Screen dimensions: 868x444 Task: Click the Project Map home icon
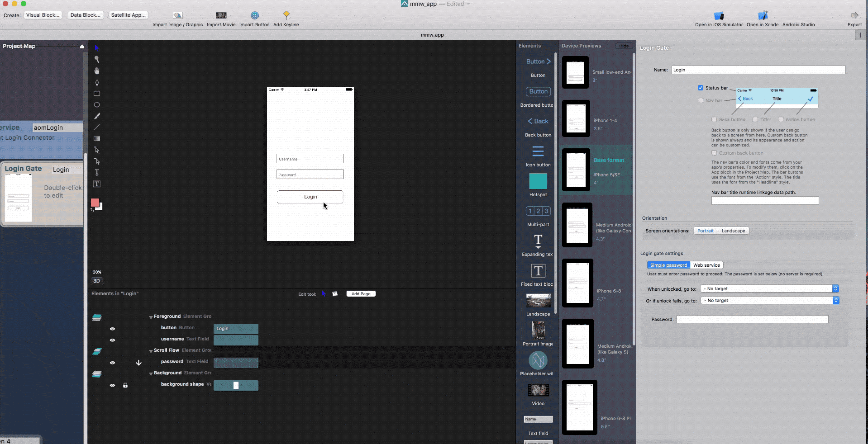tap(82, 46)
